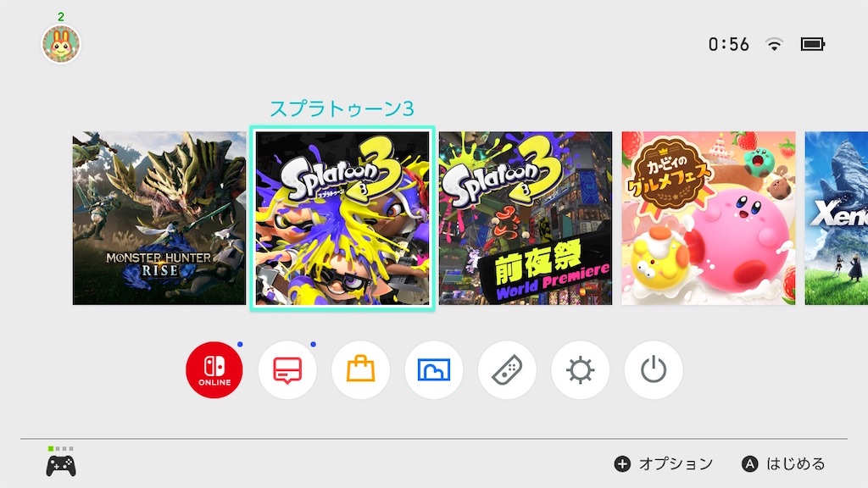Click the clock showing 0:56
The height and width of the screenshot is (488, 868).
point(728,44)
